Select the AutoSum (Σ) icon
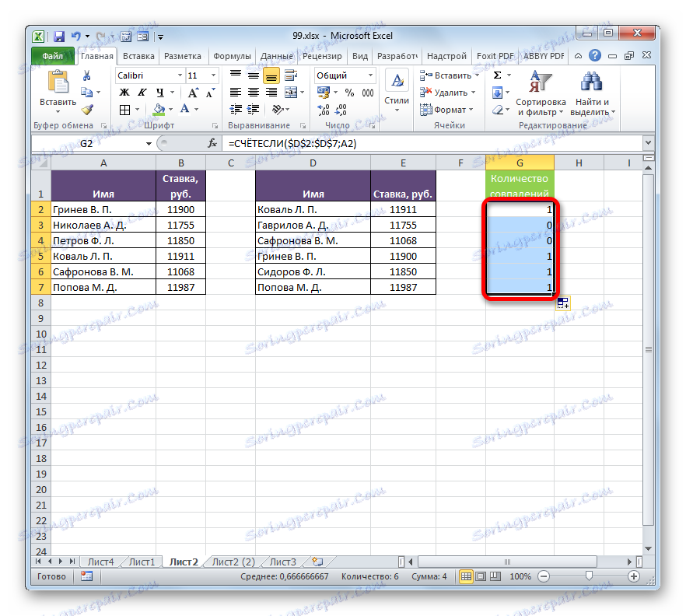This screenshot has width=686, height=616. pyautogui.click(x=495, y=75)
